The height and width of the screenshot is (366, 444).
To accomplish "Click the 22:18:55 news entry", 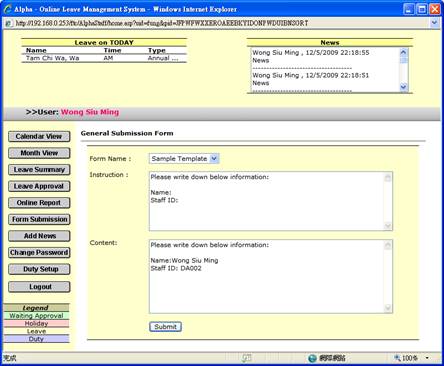I will click(311, 53).
